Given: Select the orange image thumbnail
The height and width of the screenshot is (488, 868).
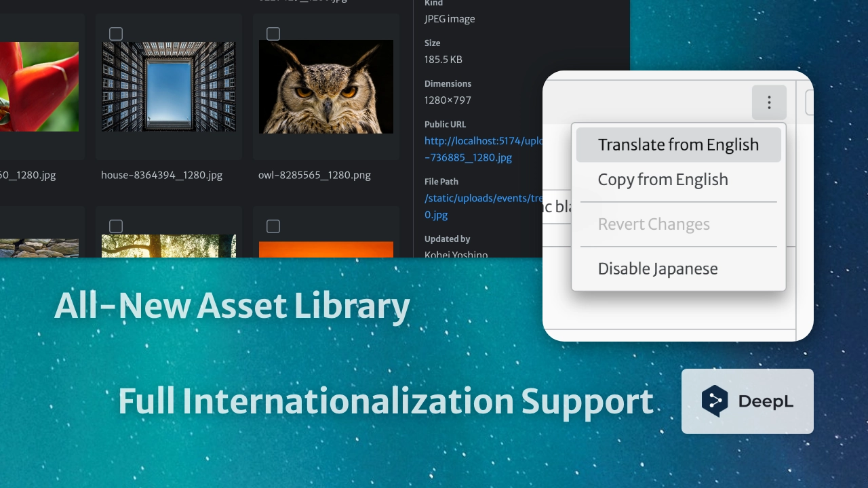Looking at the screenshot, I should pyautogui.click(x=326, y=249).
